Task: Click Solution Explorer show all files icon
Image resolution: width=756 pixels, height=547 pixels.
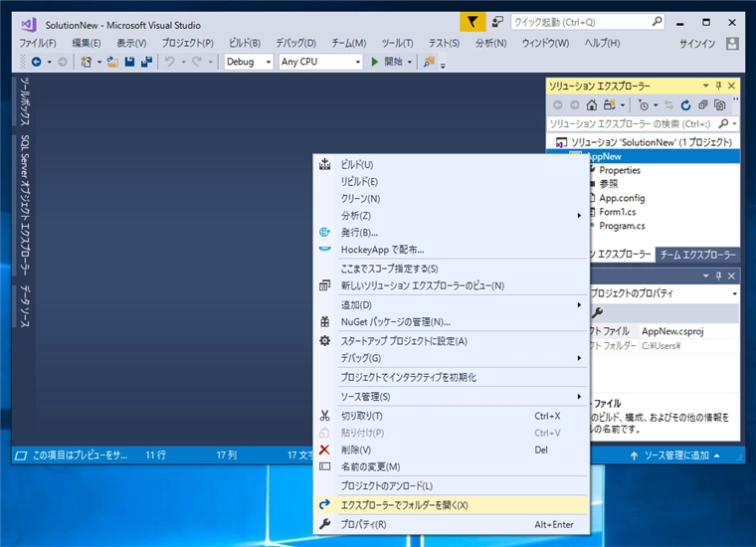Action: [x=720, y=104]
